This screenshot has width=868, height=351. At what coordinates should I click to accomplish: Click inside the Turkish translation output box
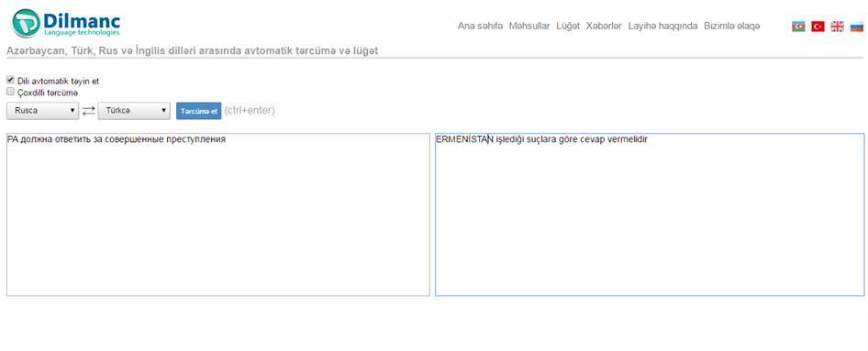[x=650, y=214]
